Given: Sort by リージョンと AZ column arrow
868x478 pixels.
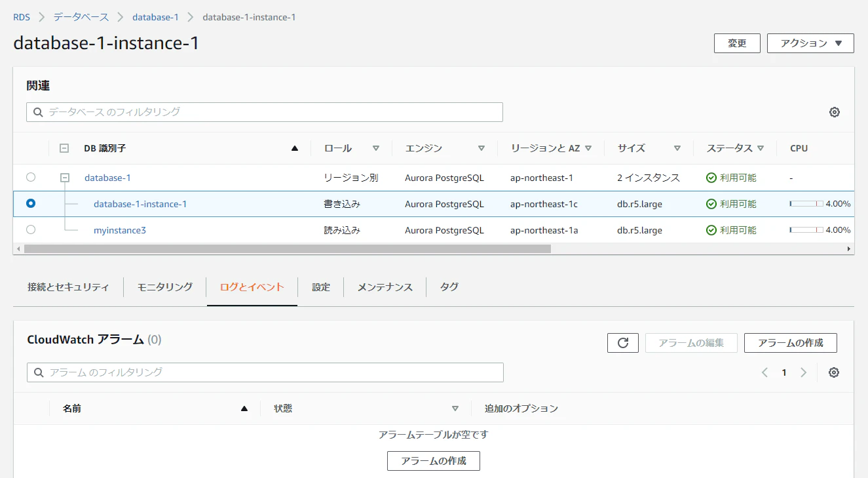Looking at the screenshot, I should coord(588,148).
